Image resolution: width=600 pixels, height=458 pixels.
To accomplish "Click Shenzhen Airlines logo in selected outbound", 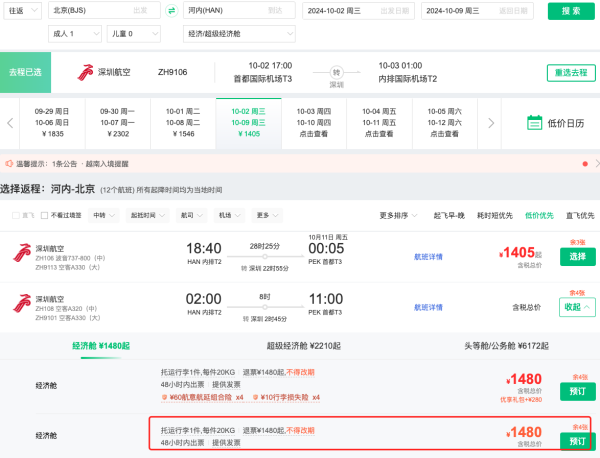I will (x=85, y=72).
